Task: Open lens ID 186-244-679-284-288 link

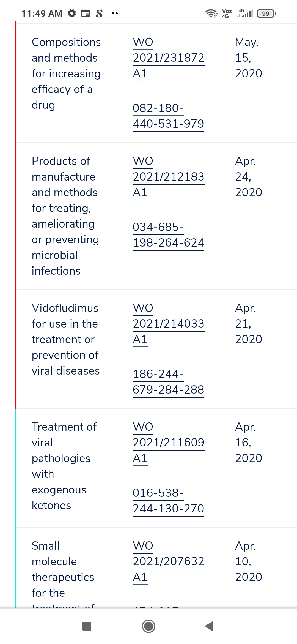Action: pyautogui.click(x=168, y=382)
